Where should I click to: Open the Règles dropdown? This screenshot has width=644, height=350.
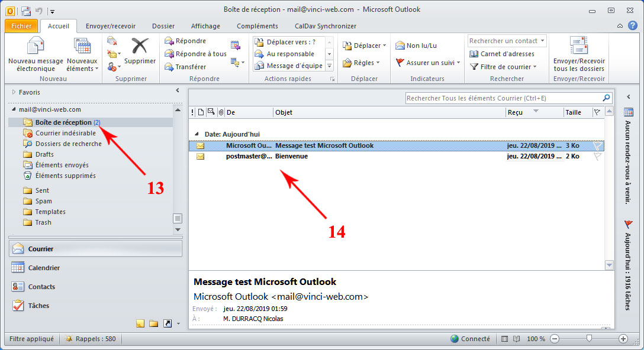coord(361,63)
